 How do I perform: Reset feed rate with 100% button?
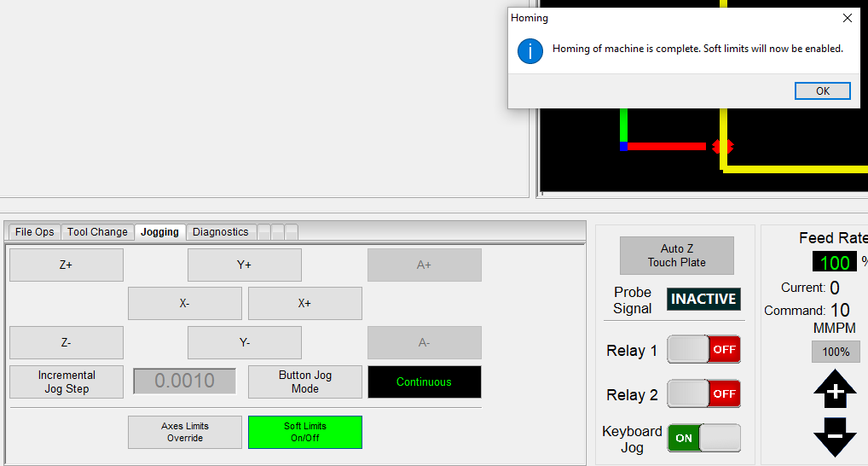835,352
